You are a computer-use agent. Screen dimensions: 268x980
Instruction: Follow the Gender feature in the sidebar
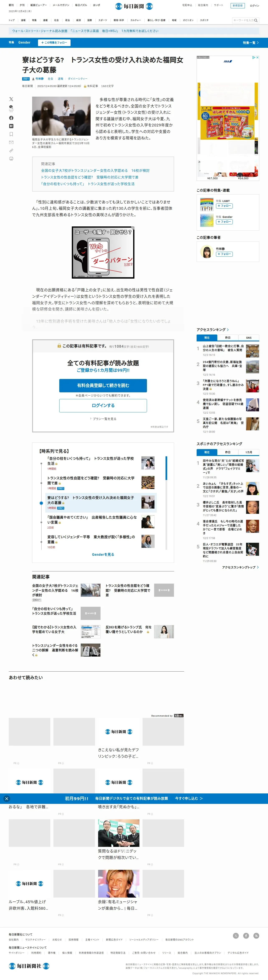coord(224,222)
